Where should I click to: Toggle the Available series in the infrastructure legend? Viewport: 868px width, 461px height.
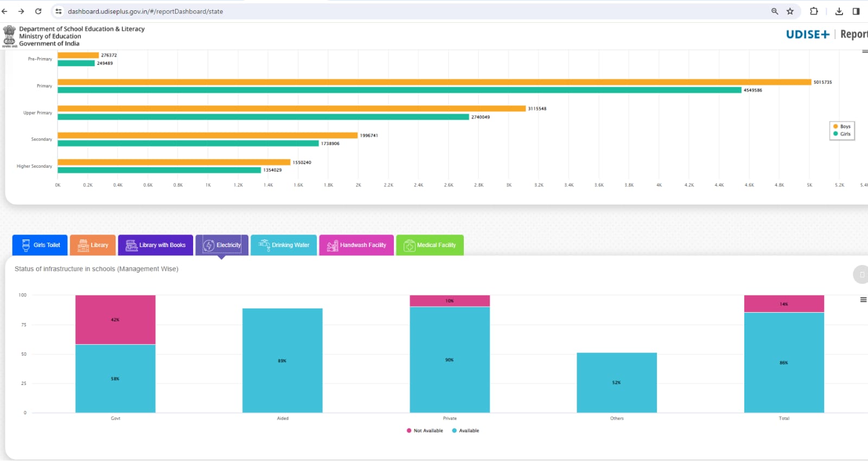click(x=465, y=431)
